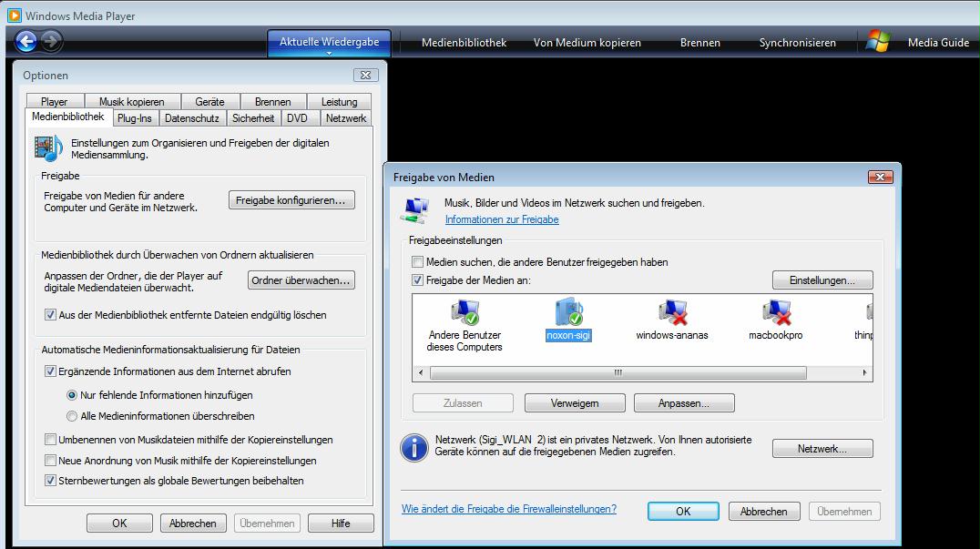Confirm Freigabe von Medien with OK

[x=683, y=511]
